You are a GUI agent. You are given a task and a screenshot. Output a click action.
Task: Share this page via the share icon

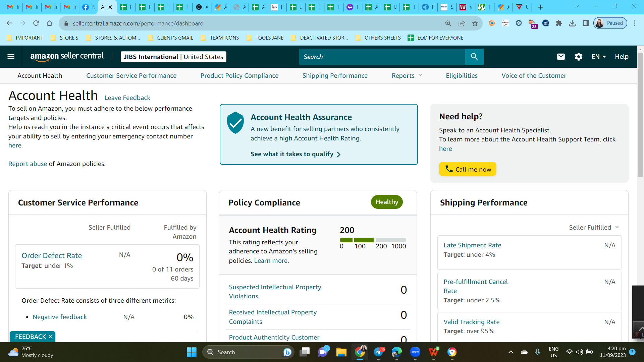[462, 23]
